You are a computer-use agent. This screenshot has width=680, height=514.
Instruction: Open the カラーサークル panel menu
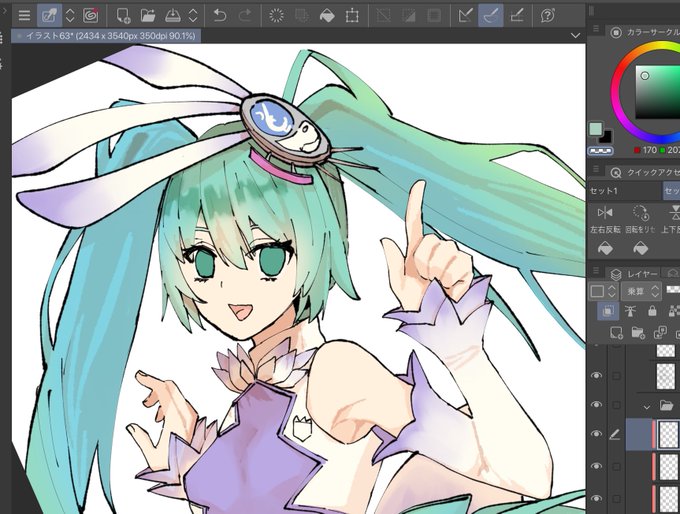(x=596, y=29)
